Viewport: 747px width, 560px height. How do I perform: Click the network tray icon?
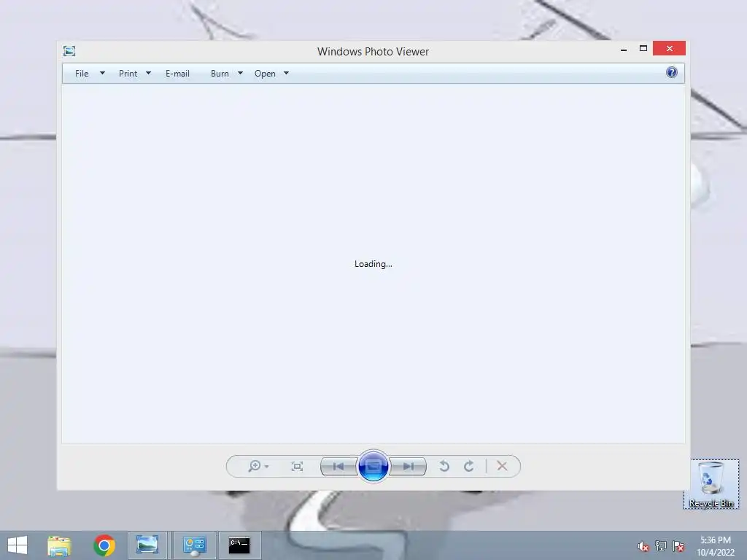[661, 546]
